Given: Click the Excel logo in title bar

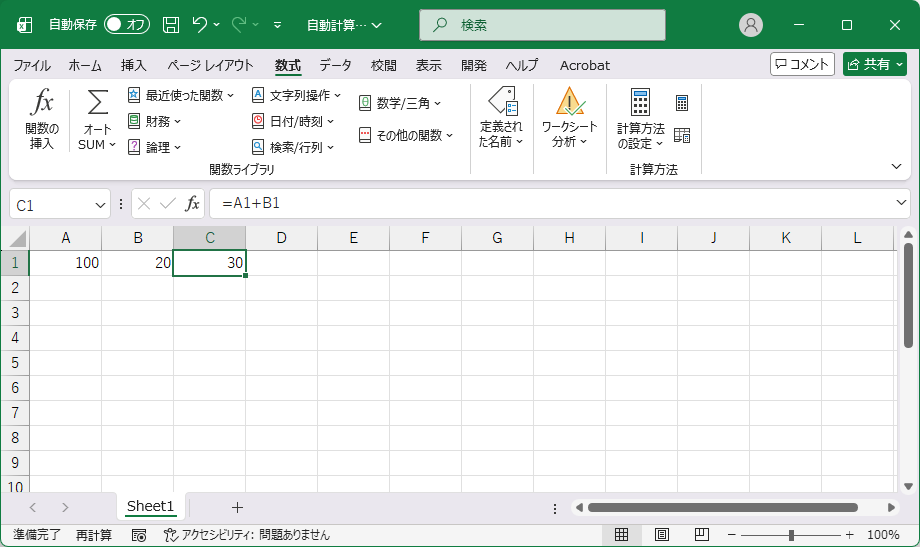Looking at the screenshot, I should (x=25, y=25).
